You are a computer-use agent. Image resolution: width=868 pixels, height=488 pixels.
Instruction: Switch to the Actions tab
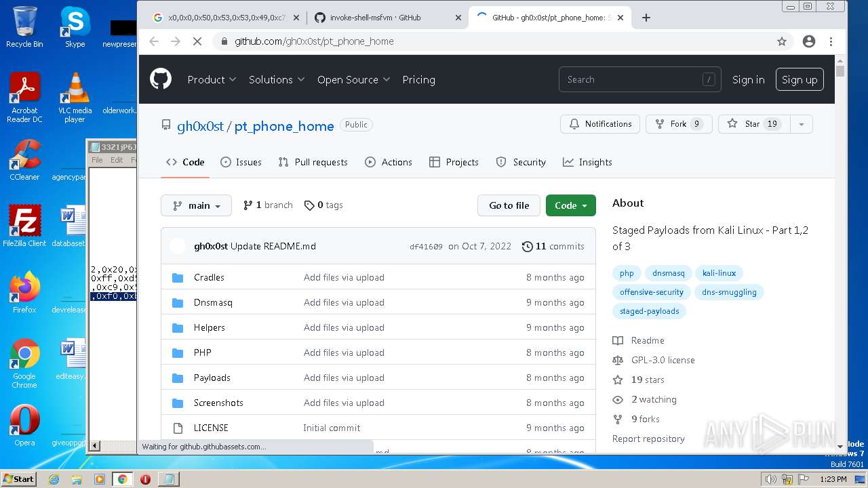(389, 162)
